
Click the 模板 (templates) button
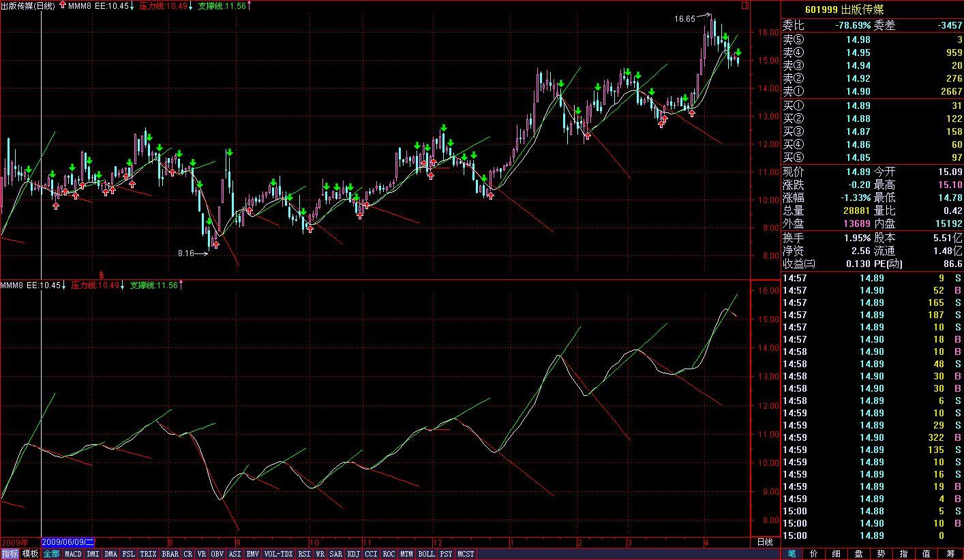coord(31,555)
